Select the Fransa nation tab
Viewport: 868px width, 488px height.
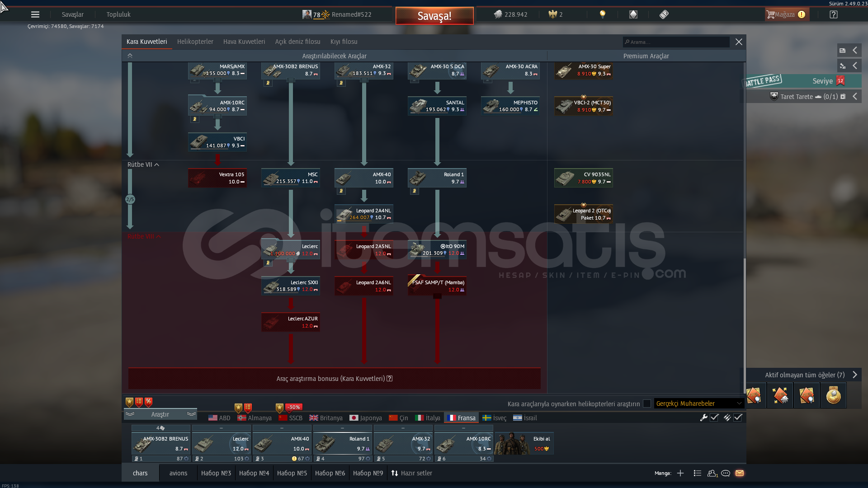click(461, 418)
